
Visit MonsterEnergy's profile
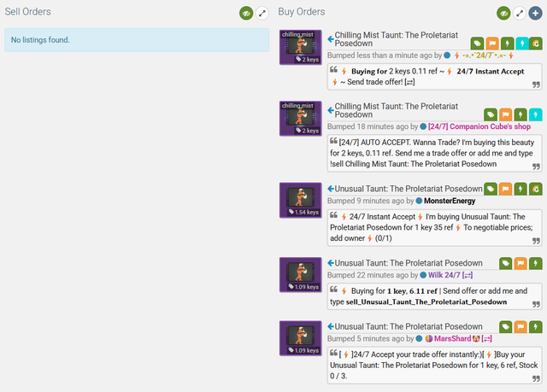(x=450, y=201)
